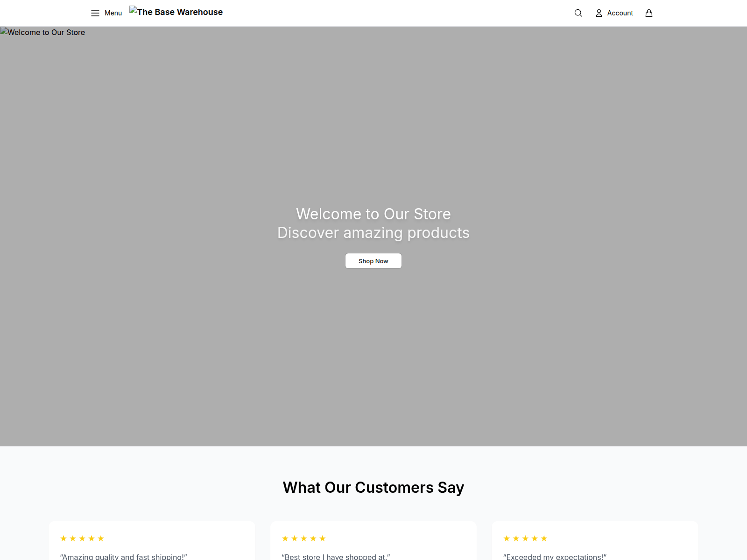
Task: Click "What Our Customers Say" heading
Action: (373, 487)
